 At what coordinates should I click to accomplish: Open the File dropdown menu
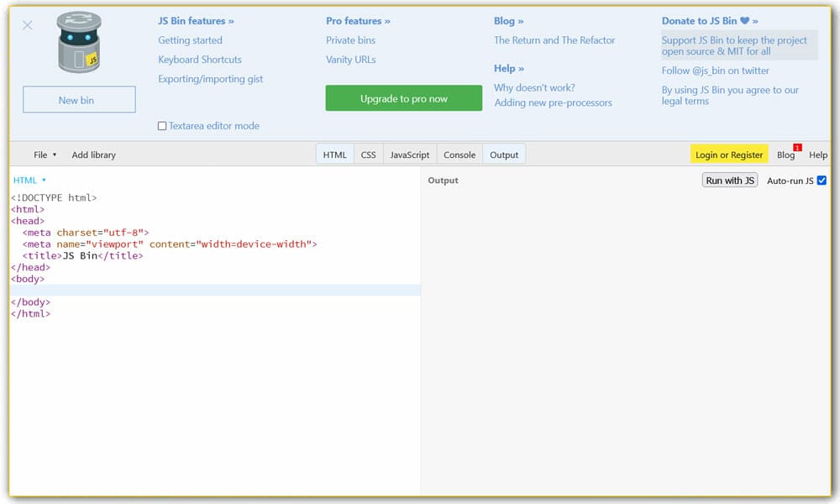[x=45, y=155]
